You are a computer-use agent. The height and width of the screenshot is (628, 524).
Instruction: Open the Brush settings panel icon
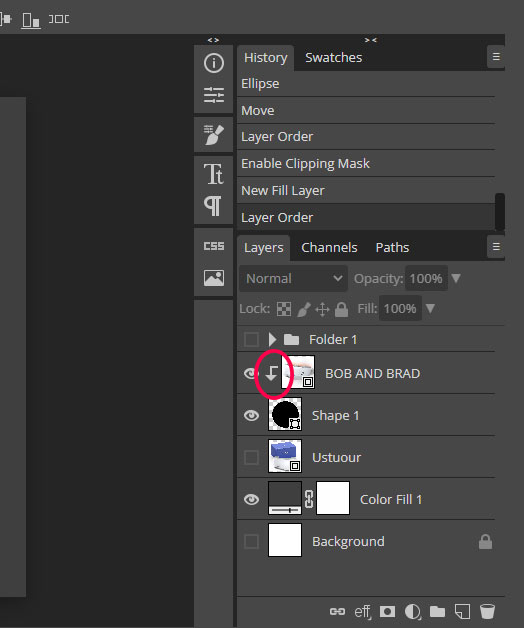(214, 135)
